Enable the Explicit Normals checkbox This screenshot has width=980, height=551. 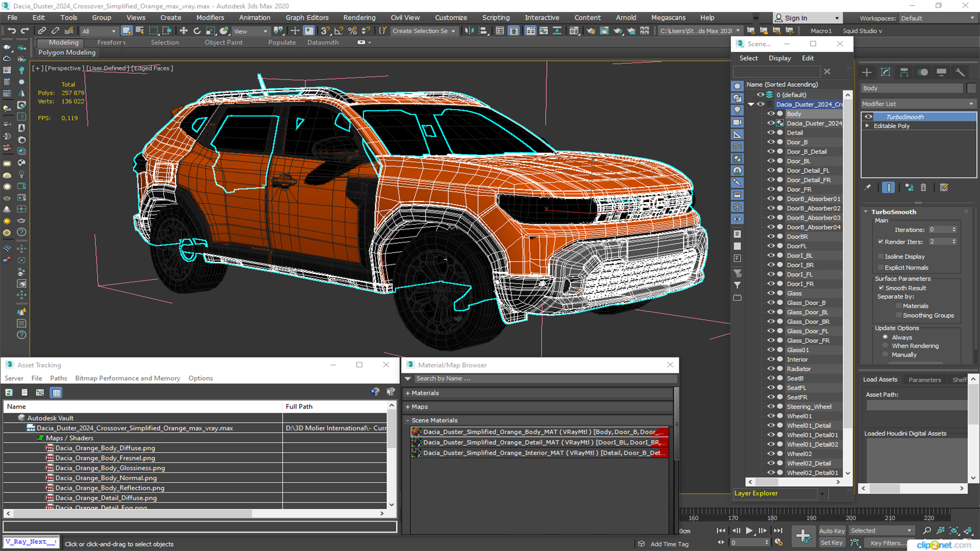pyautogui.click(x=880, y=268)
